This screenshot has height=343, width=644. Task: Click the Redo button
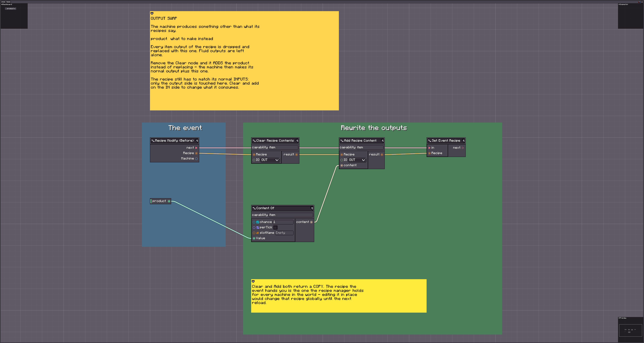coord(8,2)
